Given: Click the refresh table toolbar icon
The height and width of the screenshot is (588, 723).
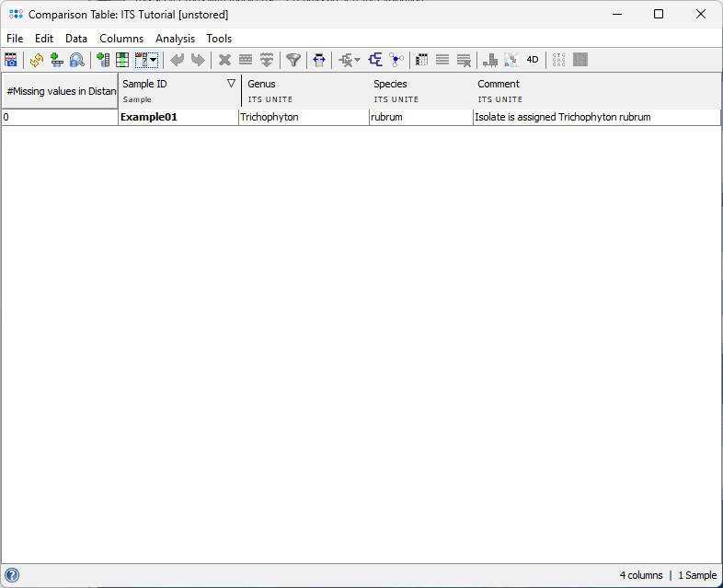Looking at the screenshot, I should pyautogui.click(x=37, y=60).
